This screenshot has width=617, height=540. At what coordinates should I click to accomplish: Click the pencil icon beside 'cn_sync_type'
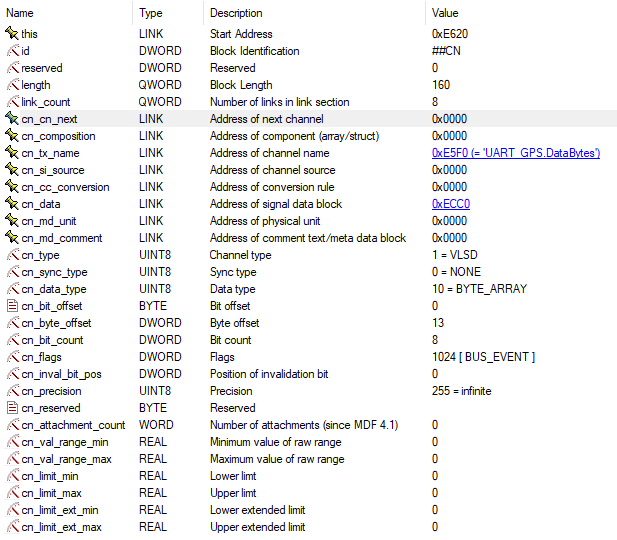13,272
